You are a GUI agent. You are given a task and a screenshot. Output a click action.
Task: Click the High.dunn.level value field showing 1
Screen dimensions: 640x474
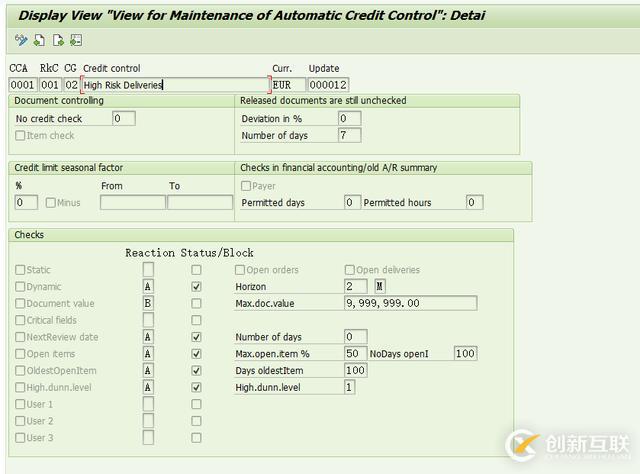point(350,387)
